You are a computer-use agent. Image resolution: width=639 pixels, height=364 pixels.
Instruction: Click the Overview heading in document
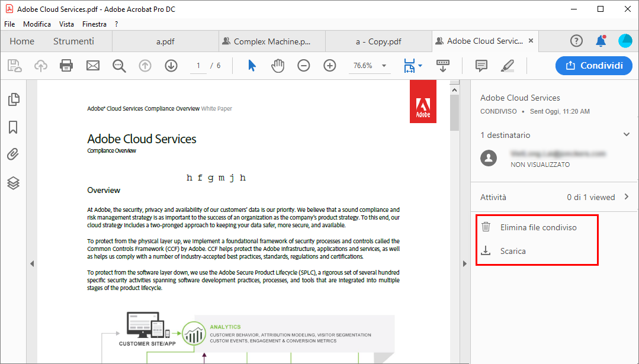[104, 190]
